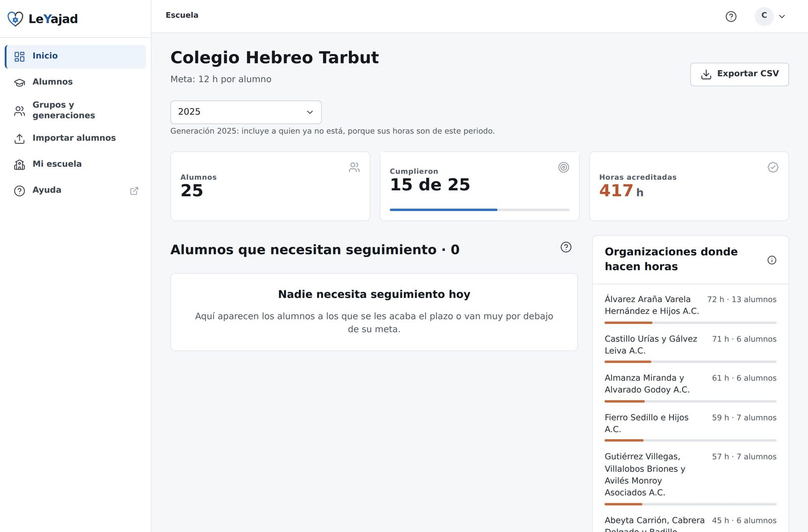Select Fierro Sedillo e Hijos A.C.
Screen dimensions: 808x532
[x=646, y=423]
